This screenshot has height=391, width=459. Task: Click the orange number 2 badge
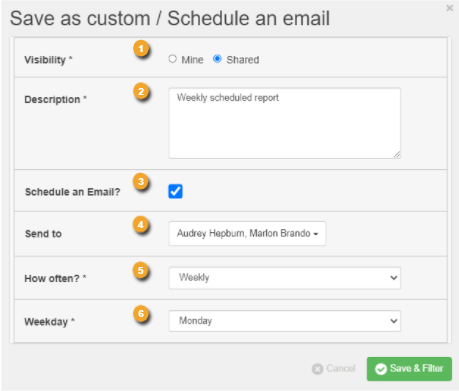pyautogui.click(x=141, y=91)
